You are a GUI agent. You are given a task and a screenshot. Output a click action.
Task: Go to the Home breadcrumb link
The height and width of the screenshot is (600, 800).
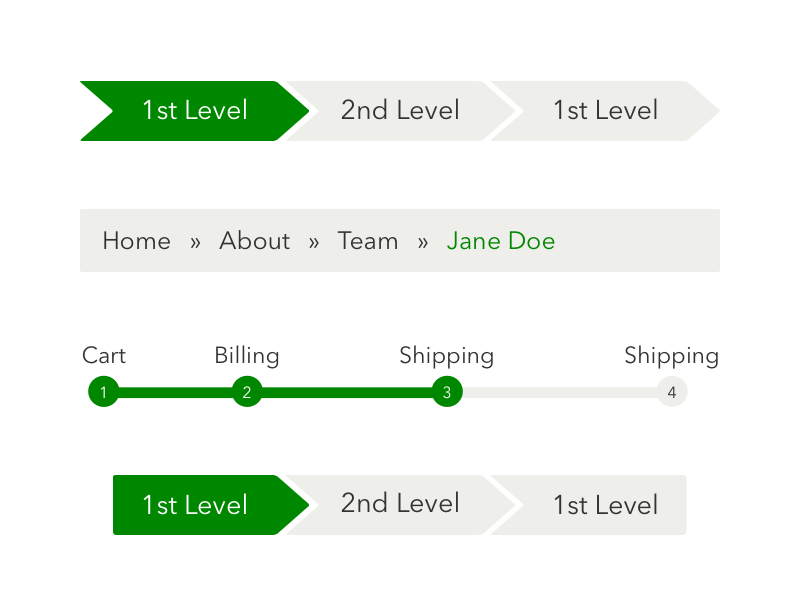[x=136, y=241]
